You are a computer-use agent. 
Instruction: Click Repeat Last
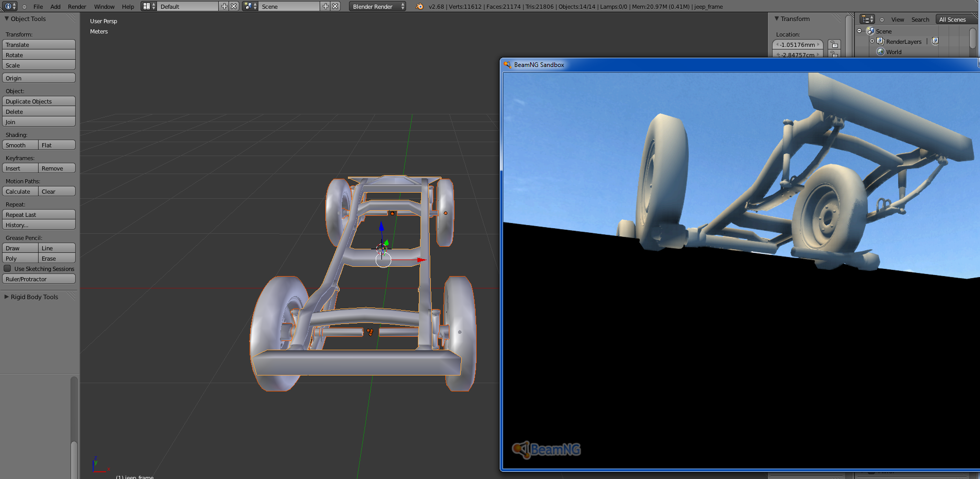(x=39, y=214)
